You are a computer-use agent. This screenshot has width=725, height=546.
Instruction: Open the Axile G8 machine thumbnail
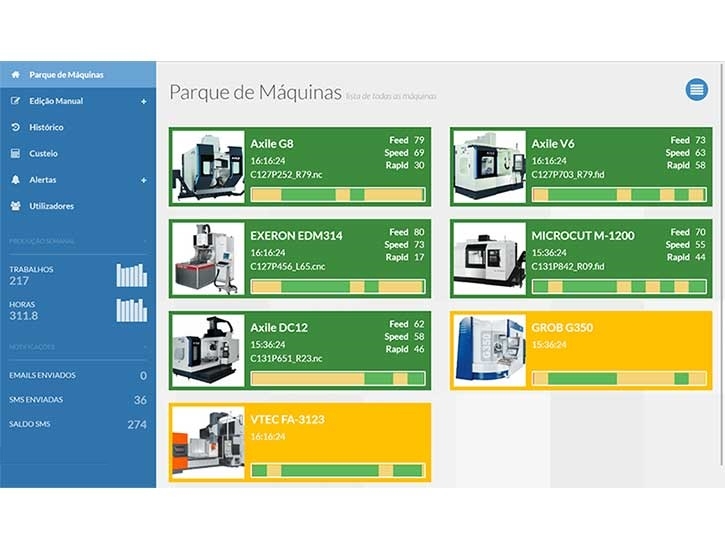point(208,167)
